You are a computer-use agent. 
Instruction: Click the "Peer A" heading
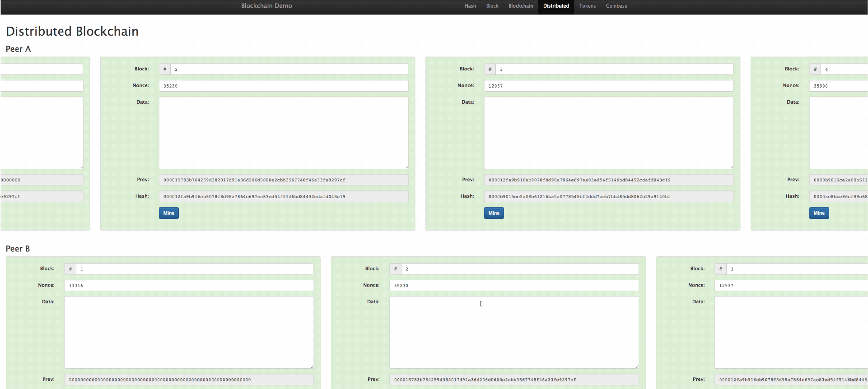coord(18,49)
